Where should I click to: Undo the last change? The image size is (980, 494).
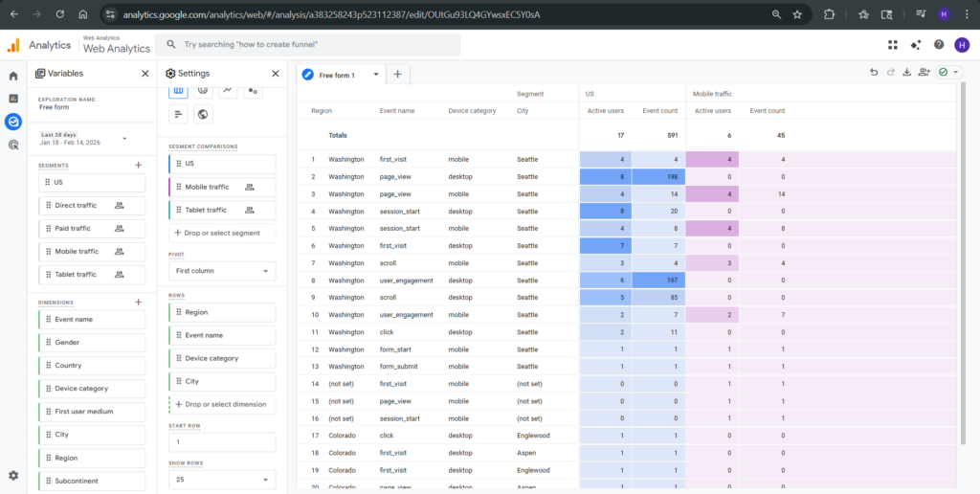tap(873, 72)
